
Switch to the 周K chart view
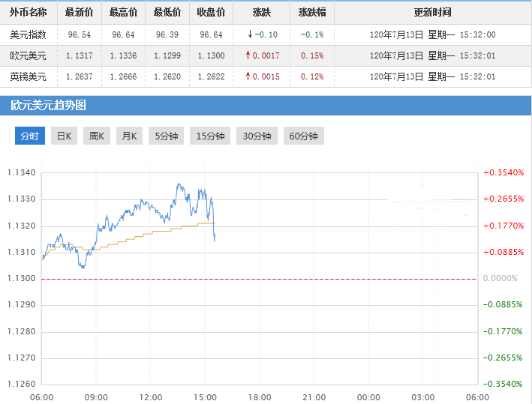[96, 136]
